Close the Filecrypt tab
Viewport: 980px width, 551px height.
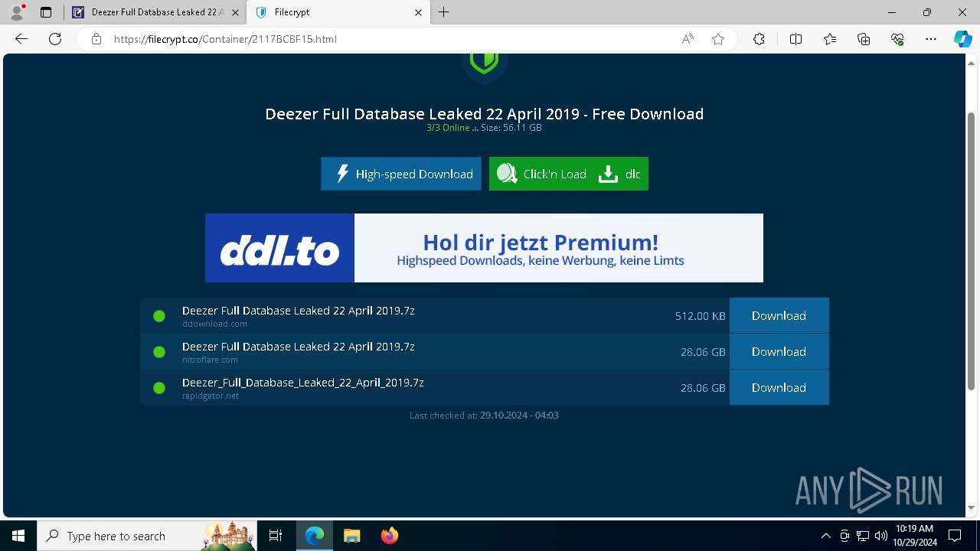pyautogui.click(x=418, y=12)
